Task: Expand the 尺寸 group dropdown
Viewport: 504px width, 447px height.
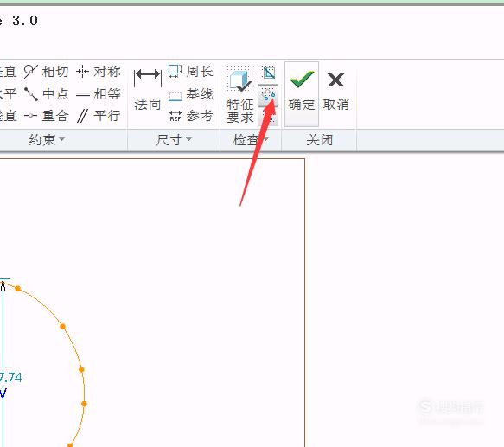Action: pyautogui.click(x=174, y=140)
